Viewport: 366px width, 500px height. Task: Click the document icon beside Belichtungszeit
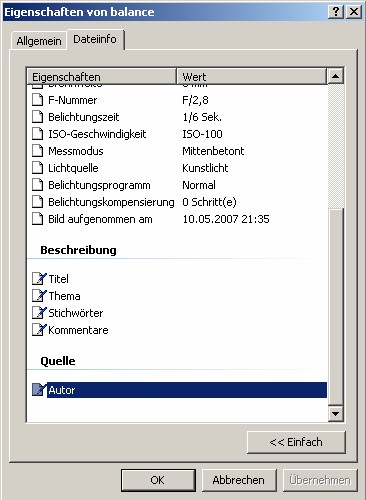click(37, 117)
